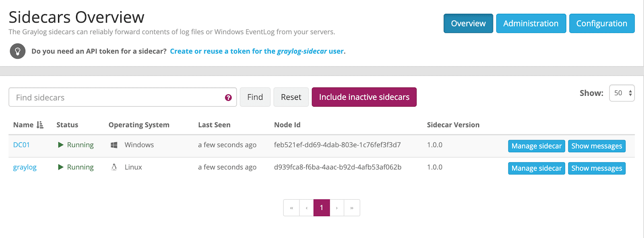
Task: Click the Name column sort icon
Action: click(40, 125)
